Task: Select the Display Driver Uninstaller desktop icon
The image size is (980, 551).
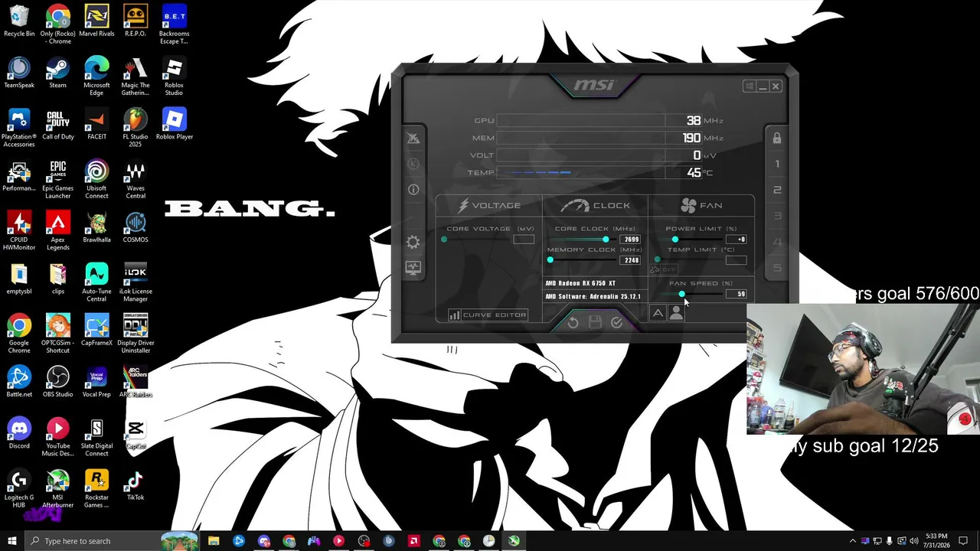Action: pyautogui.click(x=136, y=334)
